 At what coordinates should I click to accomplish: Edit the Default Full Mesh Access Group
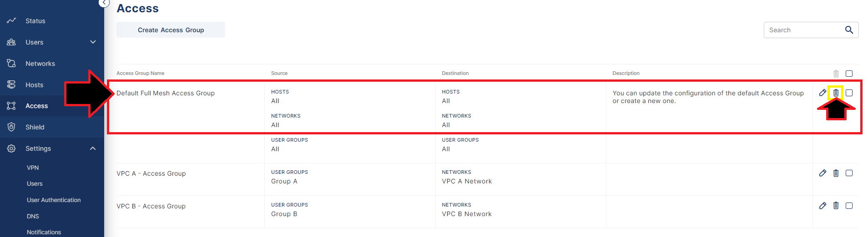click(x=823, y=93)
